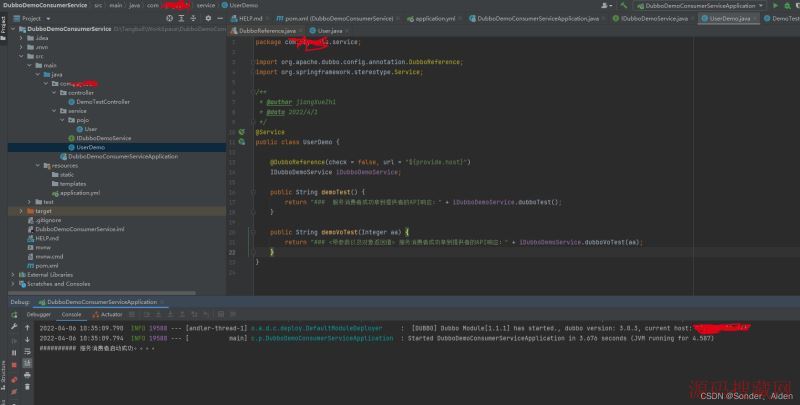Click the green Run arrow in top toolbar
800x405 pixels.
click(776, 6)
